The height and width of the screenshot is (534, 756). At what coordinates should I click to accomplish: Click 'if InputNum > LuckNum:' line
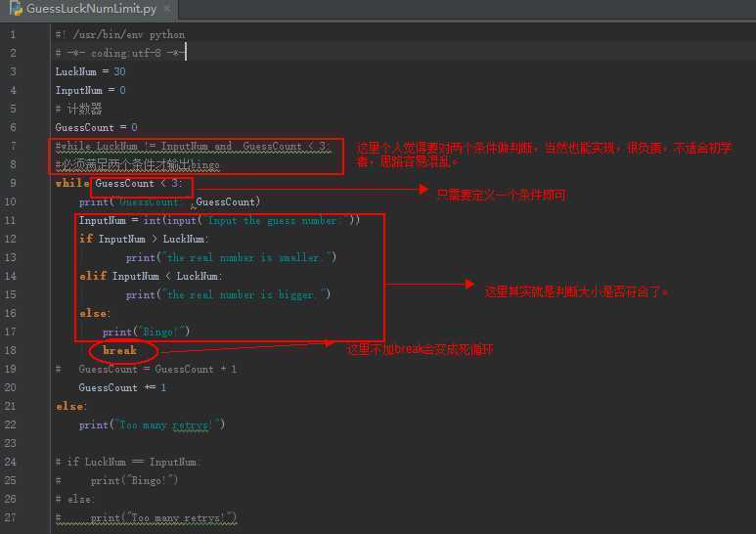click(x=144, y=239)
